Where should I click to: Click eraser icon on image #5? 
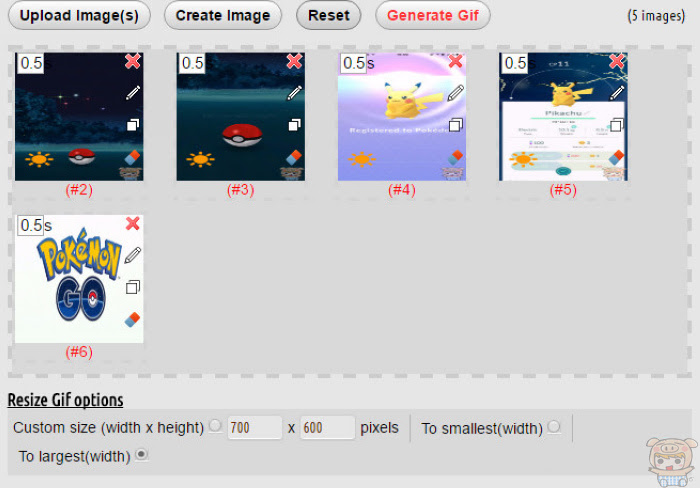pos(617,158)
